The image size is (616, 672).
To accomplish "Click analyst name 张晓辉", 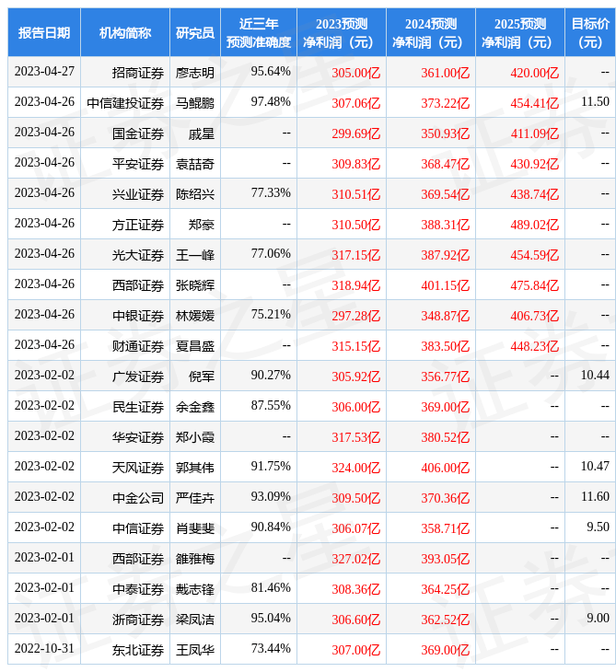I will [x=195, y=285].
